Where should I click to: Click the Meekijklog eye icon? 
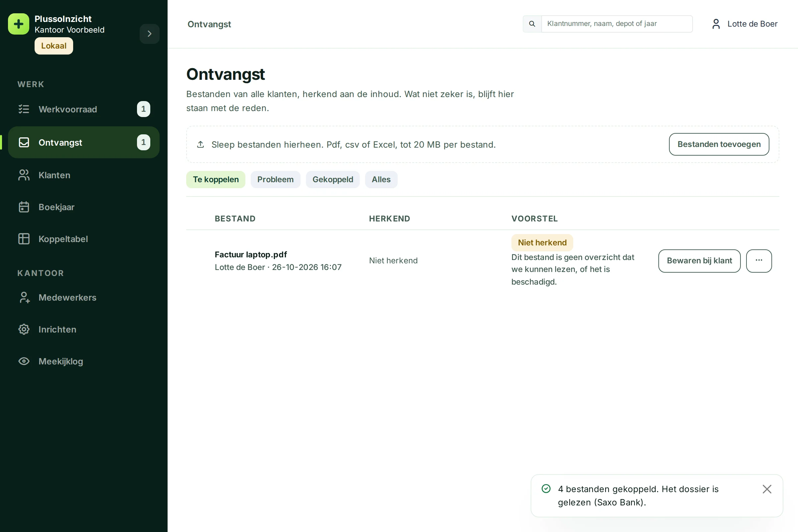(24, 361)
